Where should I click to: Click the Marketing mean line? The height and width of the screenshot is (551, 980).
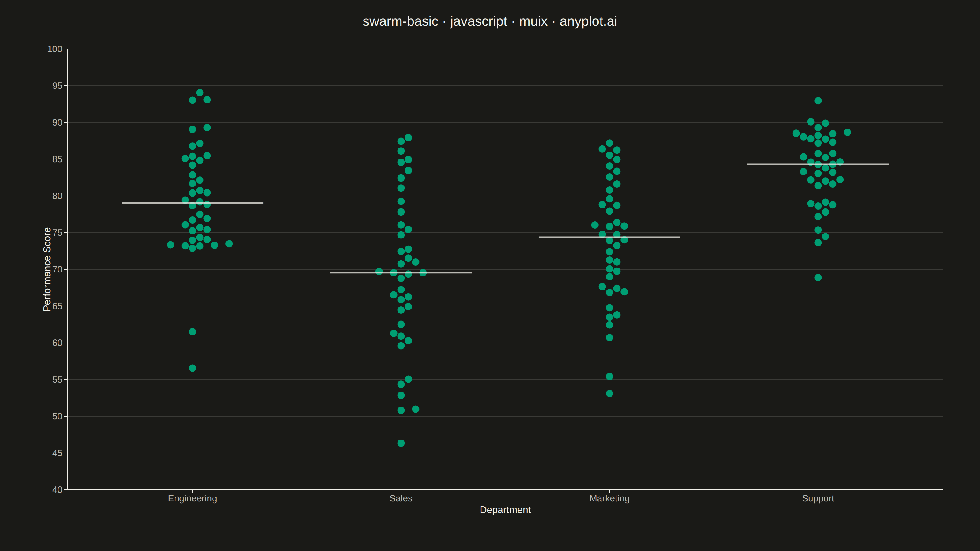tap(609, 237)
